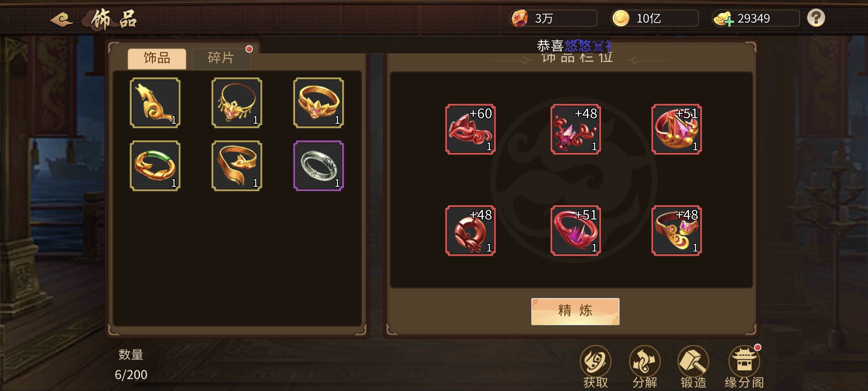Tap the scrolling 恭喜 announcement banner
Viewport: 868px width, 391px height.
pos(573,46)
